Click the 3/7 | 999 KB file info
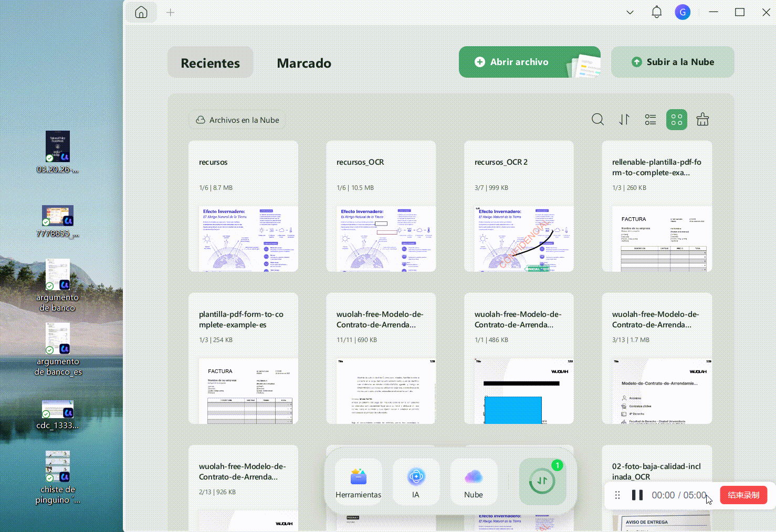776x532 pixels. (491, 188)
